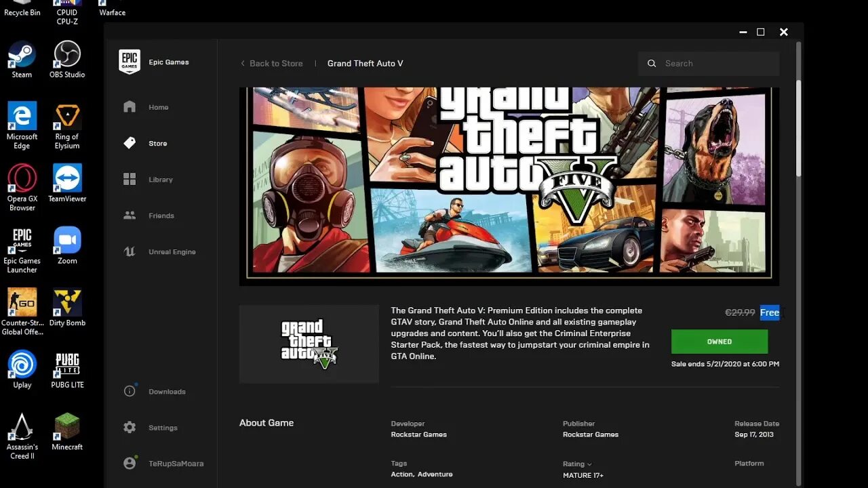Viewport: 868px width, 488px height.
Task: Open PUBG LITE desktop shortcut
Action: (x=67, y=369)
